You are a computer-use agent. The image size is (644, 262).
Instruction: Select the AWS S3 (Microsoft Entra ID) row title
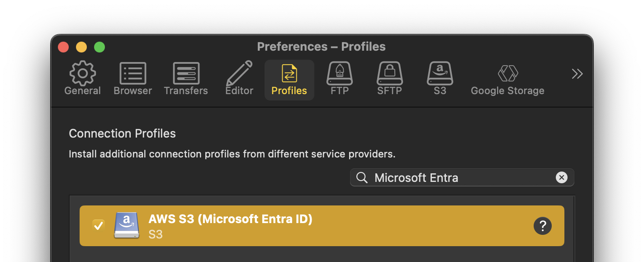coord(230,219)
